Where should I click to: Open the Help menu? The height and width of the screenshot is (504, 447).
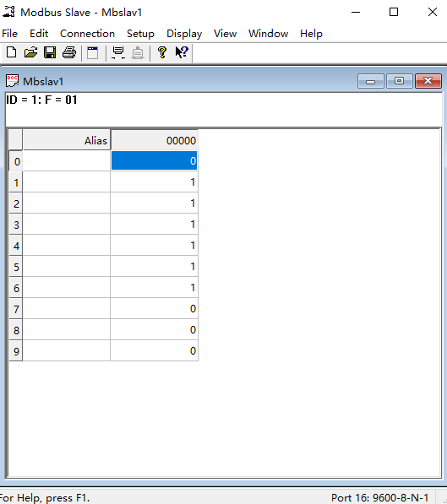pos(311,34)
